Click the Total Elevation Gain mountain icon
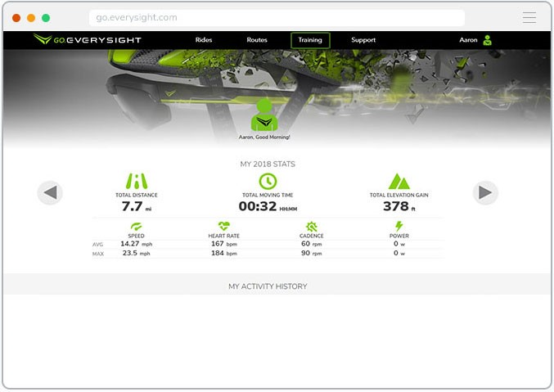This screenshot has height=392, width=554. 399,182
